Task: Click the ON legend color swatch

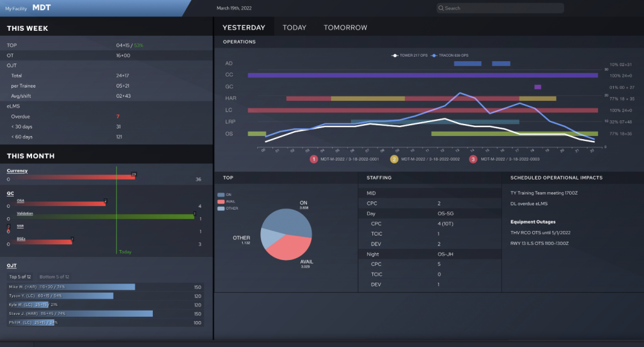Action: 219,195
